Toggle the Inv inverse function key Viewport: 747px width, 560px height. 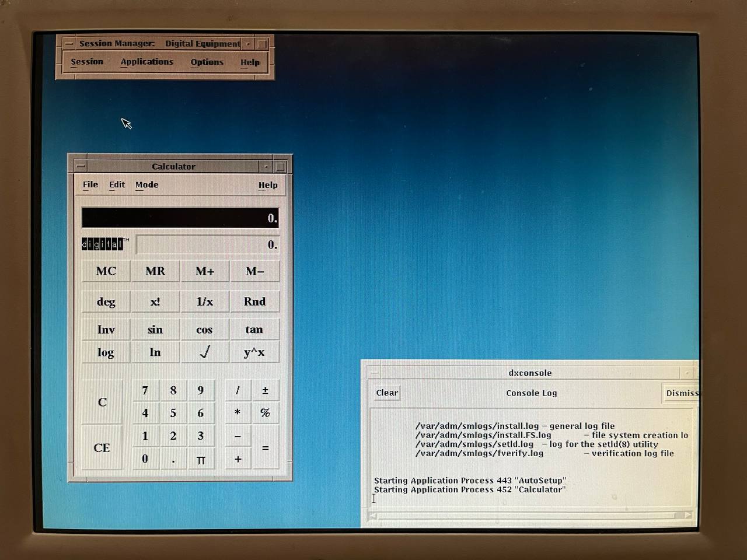point(106,330)
